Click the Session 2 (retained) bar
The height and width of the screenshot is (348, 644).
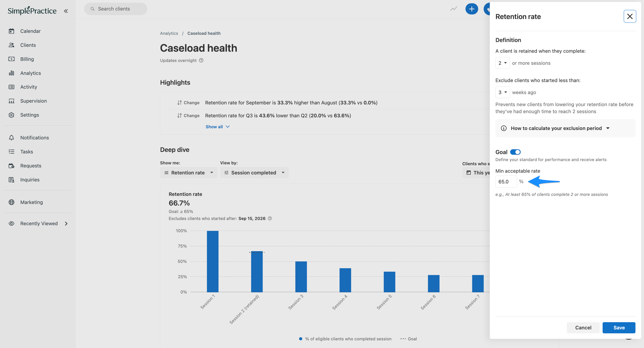point(257,272)
